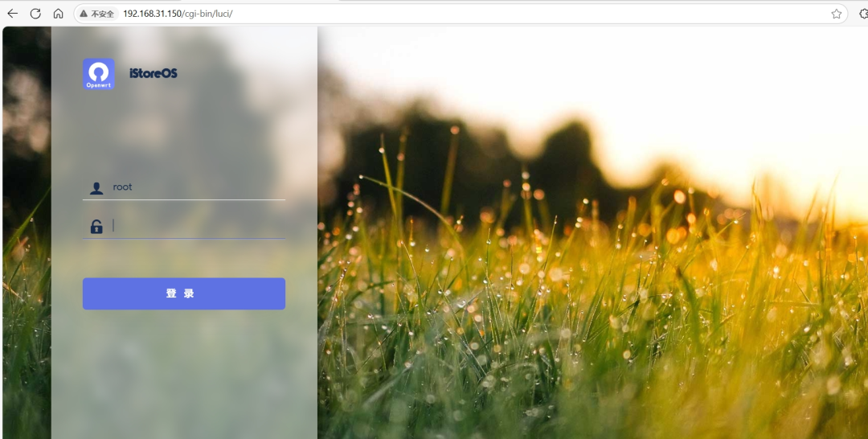Click the browser back arrow
The width and height of the screenshot is (868, 439).
pos(12,14)
